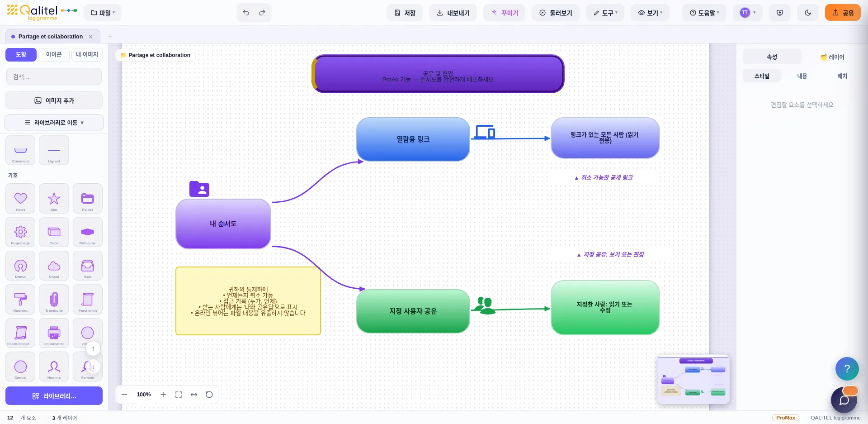Image resolution: width=868 pixels, height=424 pixels.
Task: Select the Rouleau paint roller shape
Action: tap(20, 299)
